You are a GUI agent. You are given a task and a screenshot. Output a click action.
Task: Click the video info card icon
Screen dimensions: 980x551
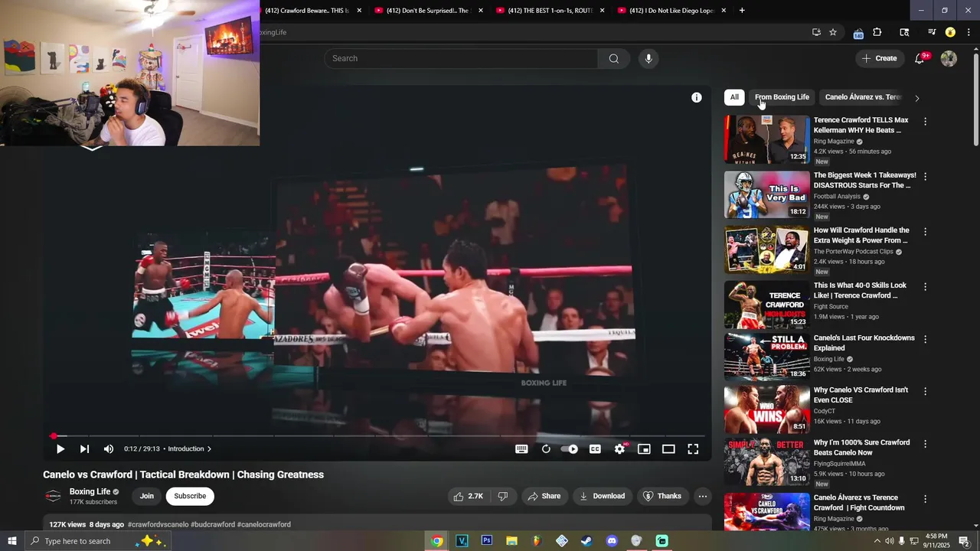click(697, 97)
